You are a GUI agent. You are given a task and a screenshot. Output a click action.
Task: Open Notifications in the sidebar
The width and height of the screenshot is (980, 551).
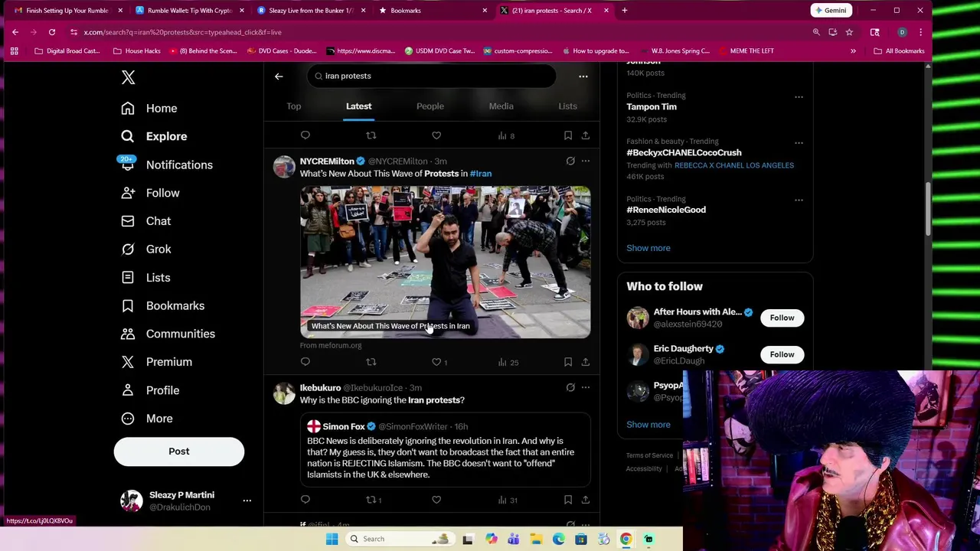coord(167,165)
